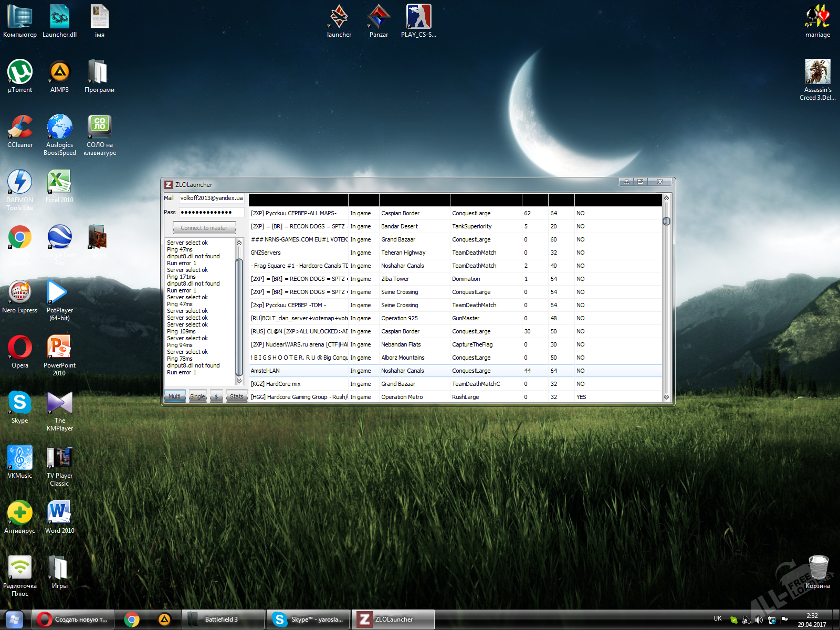Screen dimensions: 840x630
Task: Open the Panzar game shortcut
Action: pos(379,17)
